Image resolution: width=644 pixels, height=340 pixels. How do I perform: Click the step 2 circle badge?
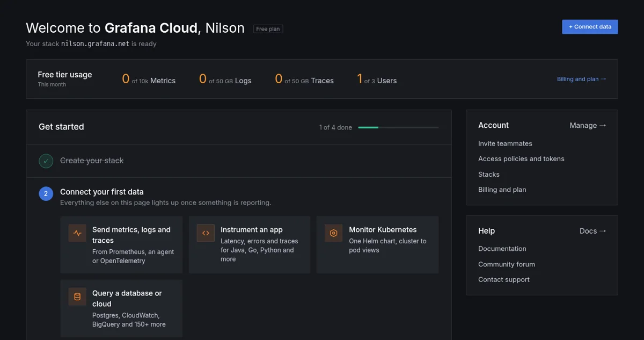point(46,193)
